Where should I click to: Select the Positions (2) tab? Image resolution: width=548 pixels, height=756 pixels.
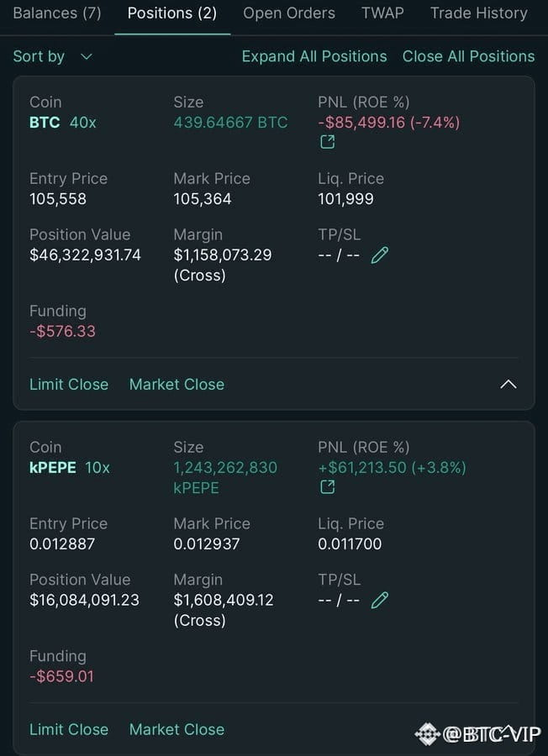(172, 13)
